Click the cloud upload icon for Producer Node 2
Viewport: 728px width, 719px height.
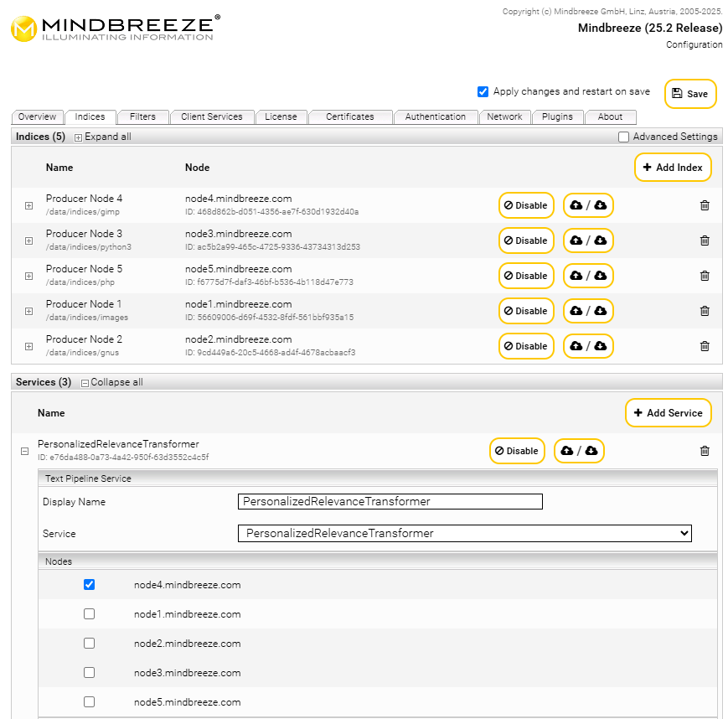click(x=576, y=346)
